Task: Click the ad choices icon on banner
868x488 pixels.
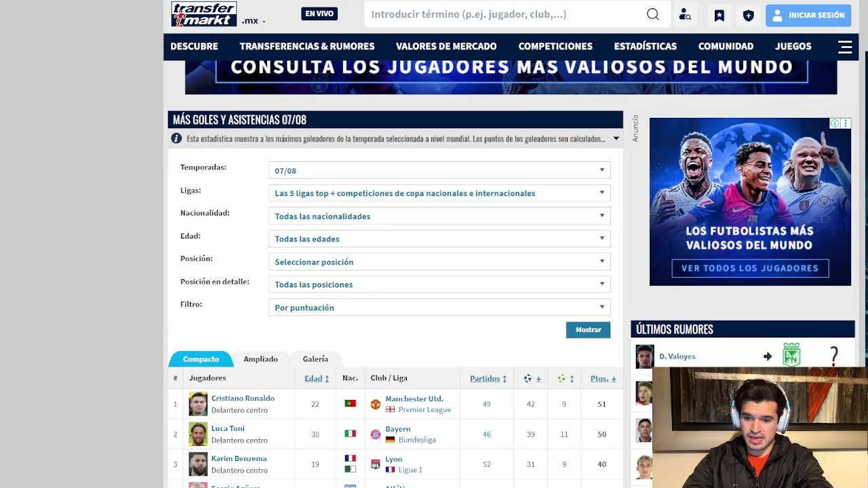Action: click(x=835, y=123)
